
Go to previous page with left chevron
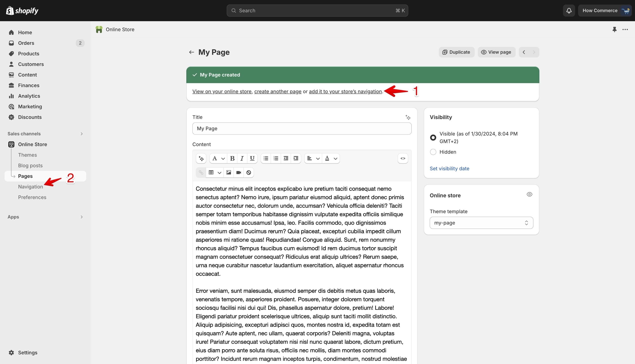coord(524,52)
